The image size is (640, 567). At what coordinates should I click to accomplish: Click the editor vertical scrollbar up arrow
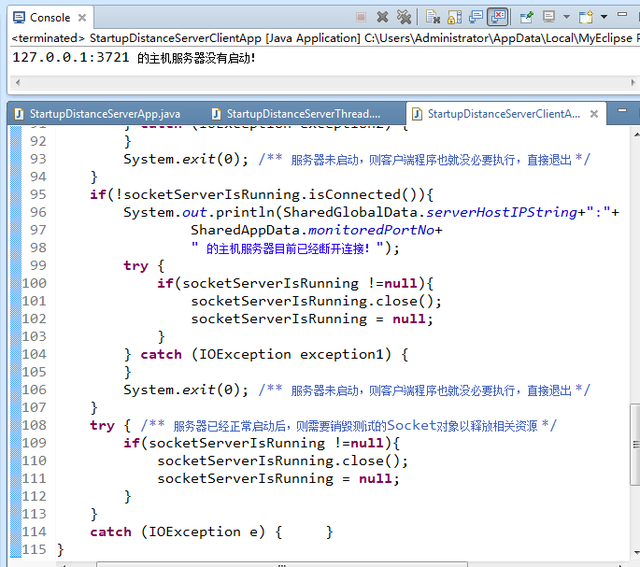636,134
